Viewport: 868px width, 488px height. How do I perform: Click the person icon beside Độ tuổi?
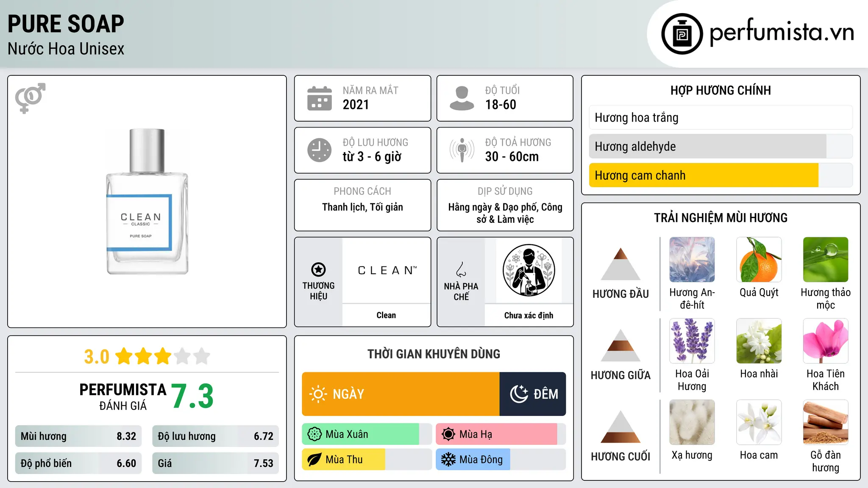coord(462,98)
